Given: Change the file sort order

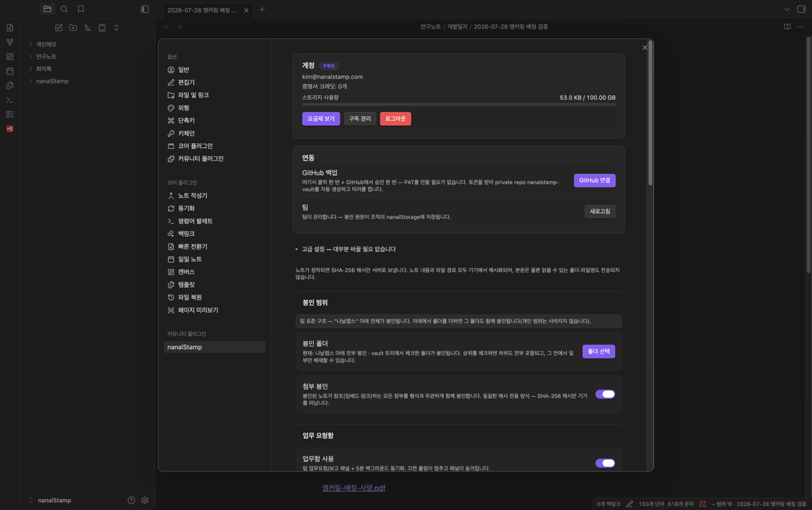Looking at the screenshot, I should pos(88,28).
